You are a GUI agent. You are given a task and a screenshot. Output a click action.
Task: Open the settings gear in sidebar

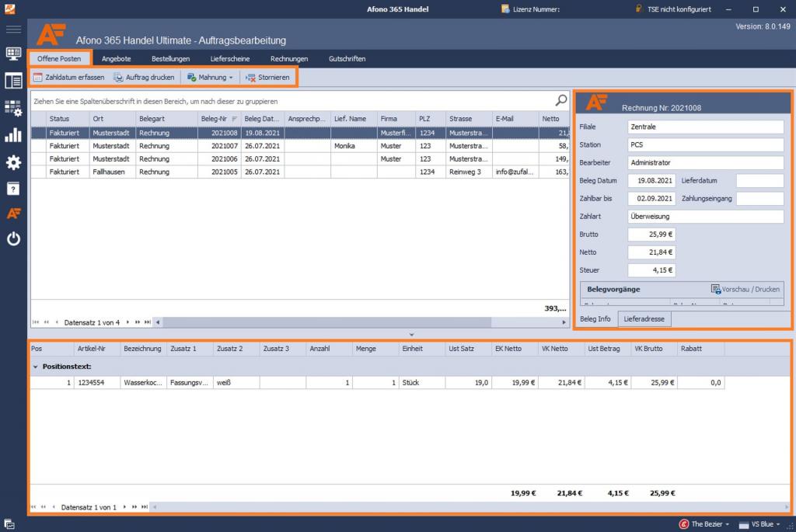point(13,162)
